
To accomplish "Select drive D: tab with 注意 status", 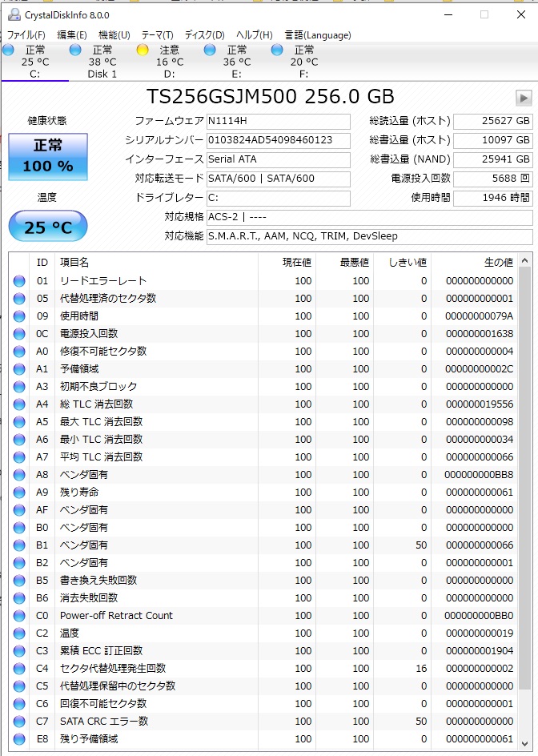I will (169, 62).
